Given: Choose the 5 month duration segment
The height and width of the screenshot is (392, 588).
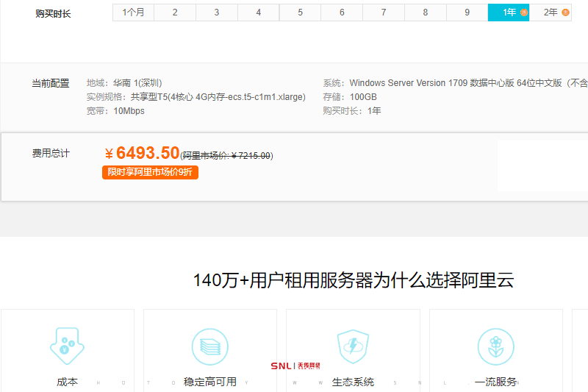Looking at the screenshot, I should pos(301,13).
